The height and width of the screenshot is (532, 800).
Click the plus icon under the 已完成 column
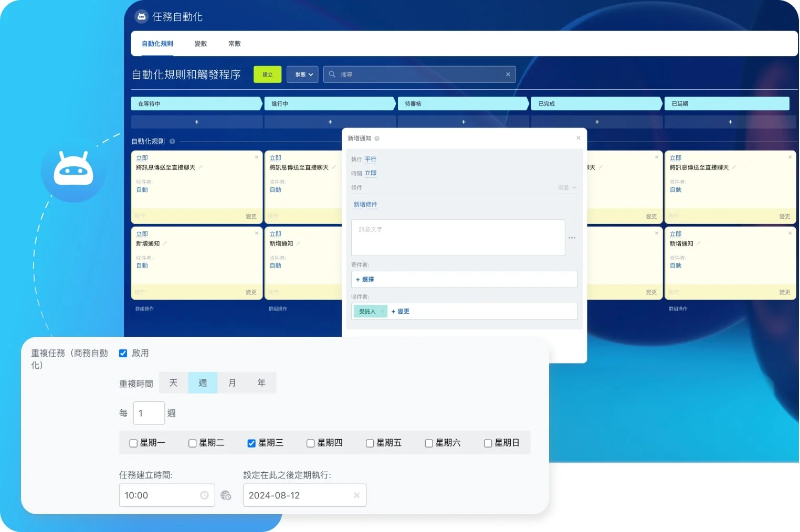597,122
